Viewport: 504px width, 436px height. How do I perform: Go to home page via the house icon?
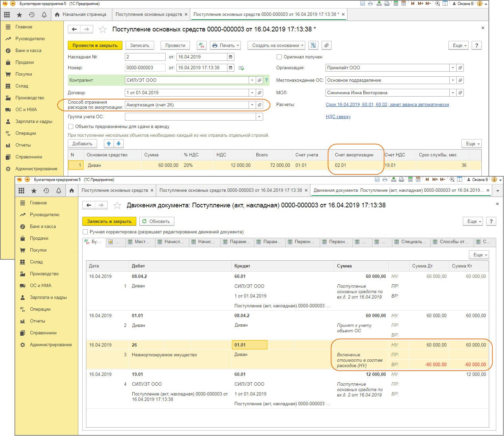(x=72, y=190)
